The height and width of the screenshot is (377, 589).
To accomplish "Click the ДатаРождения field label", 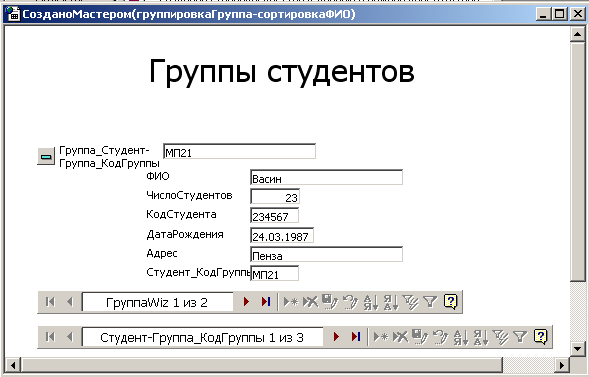I will tap(185, 234).
